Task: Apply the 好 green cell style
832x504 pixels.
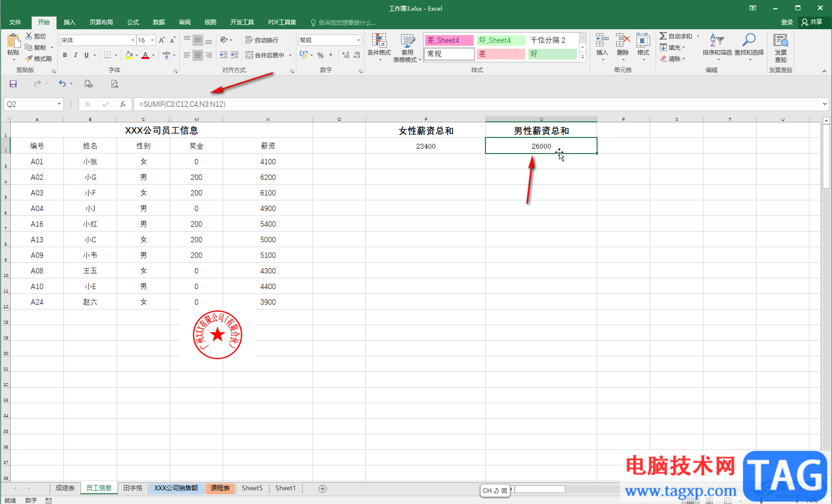Action: coord(552,54)
